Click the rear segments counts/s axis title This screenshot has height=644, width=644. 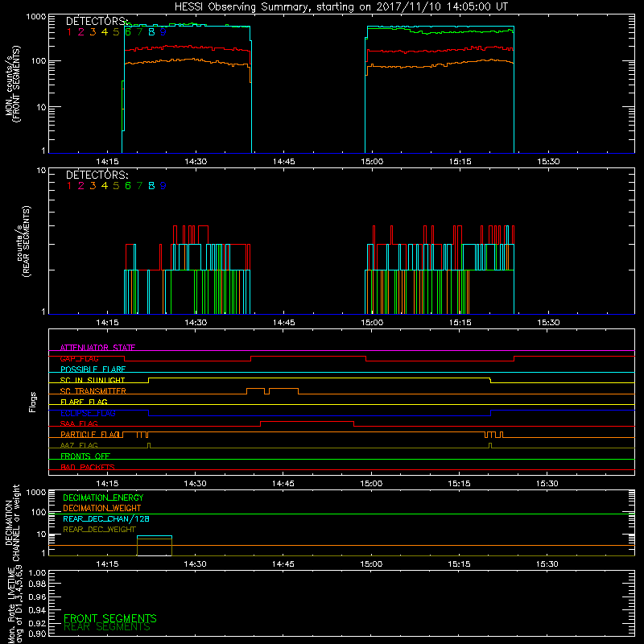[23, 241]
